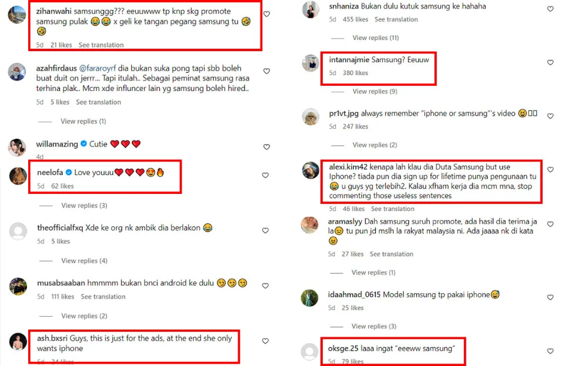Expand View replies (11) under snhaniza
Screen dimensions: 588x366
click(x=375, y=38)
